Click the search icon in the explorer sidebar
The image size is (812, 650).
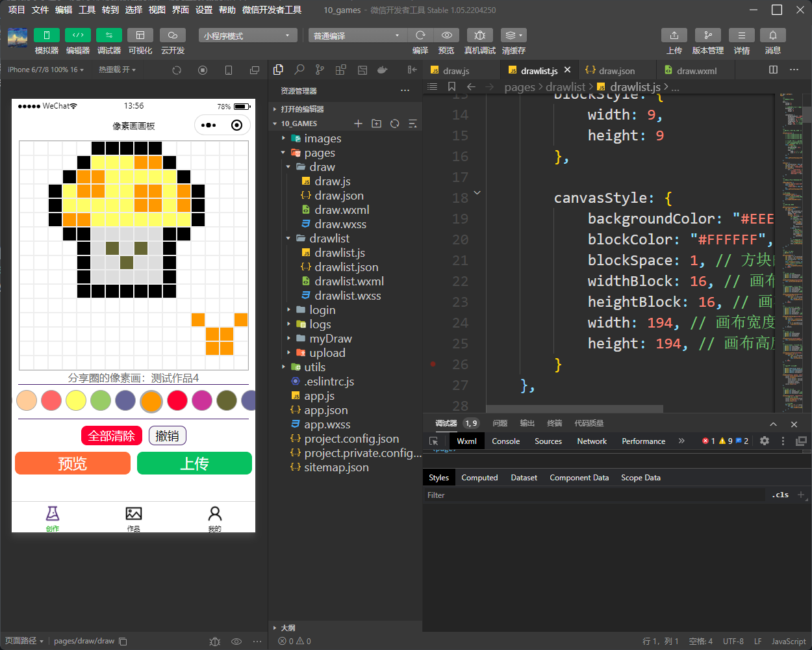click(x=299, y=70)
